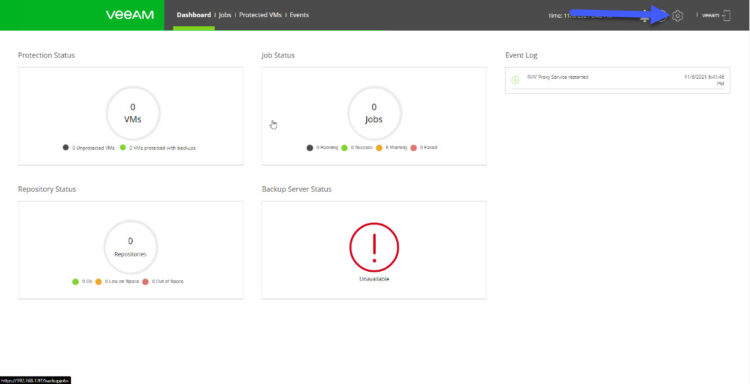Open the Proxy Service restarted event
Screen dimensions: 750x384
click(557, 77)
